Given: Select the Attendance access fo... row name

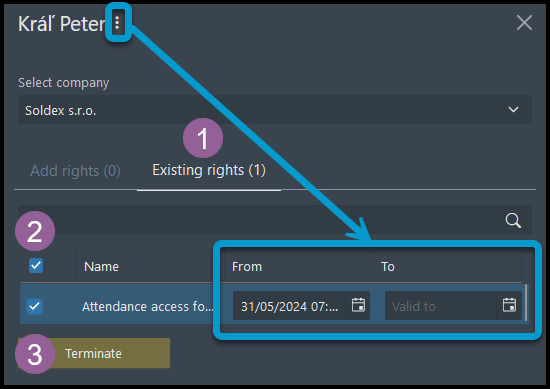Looking at the screenshot, I should (148, 307).
